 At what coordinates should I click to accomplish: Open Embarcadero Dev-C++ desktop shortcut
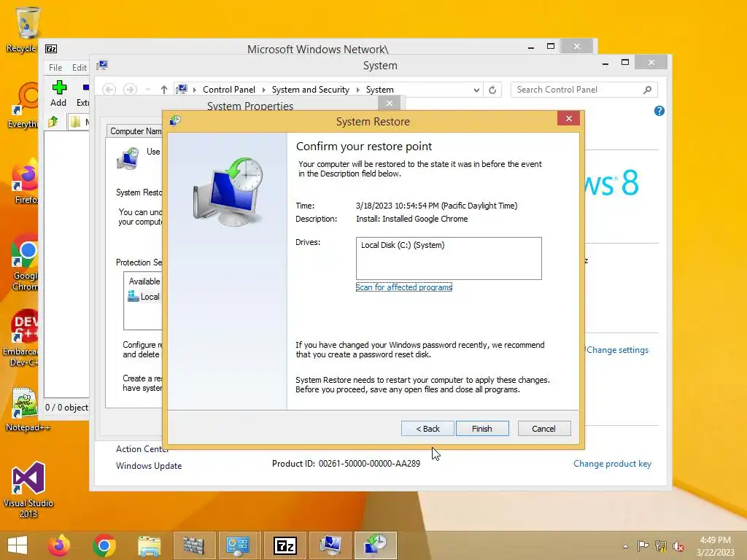[21, 338]
